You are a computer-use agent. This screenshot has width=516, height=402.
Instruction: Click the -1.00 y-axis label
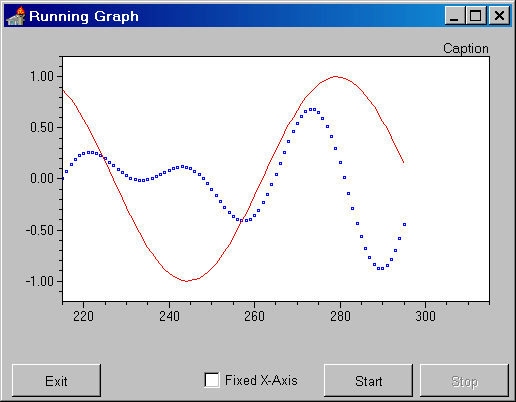(40, 281)
